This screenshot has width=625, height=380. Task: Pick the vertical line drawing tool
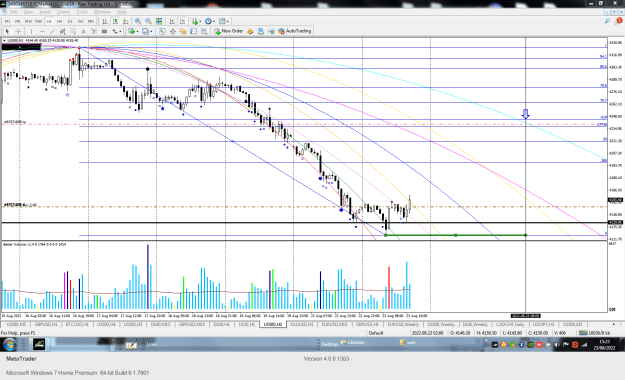tap(31, 31)
